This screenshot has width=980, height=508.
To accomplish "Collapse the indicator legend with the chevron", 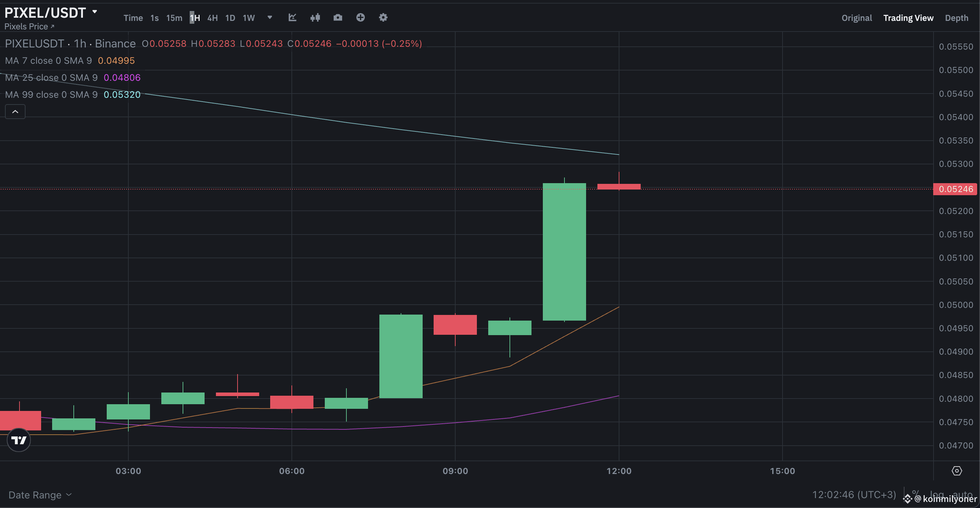I will pos(15,111).
